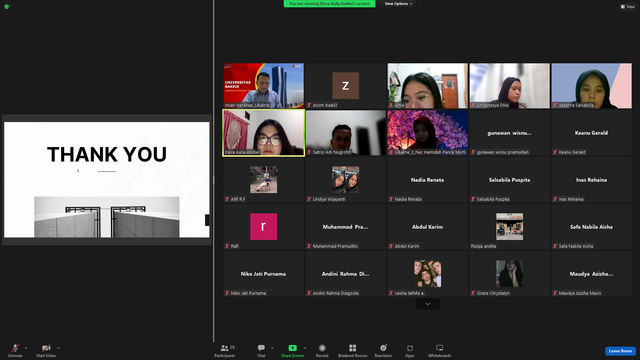Show next page of participants with down chevron
640x360 pixels.
[x=427, y=304]
